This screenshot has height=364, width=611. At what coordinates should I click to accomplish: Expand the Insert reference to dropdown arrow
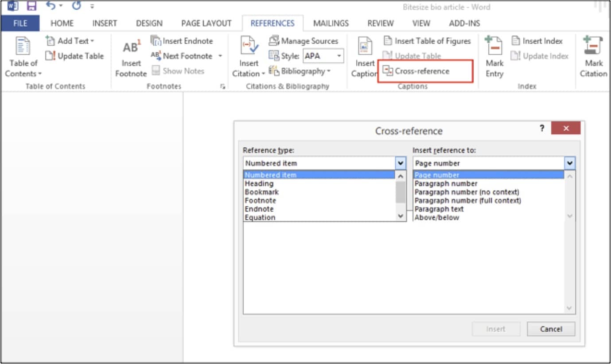click(x=570, y=163)
